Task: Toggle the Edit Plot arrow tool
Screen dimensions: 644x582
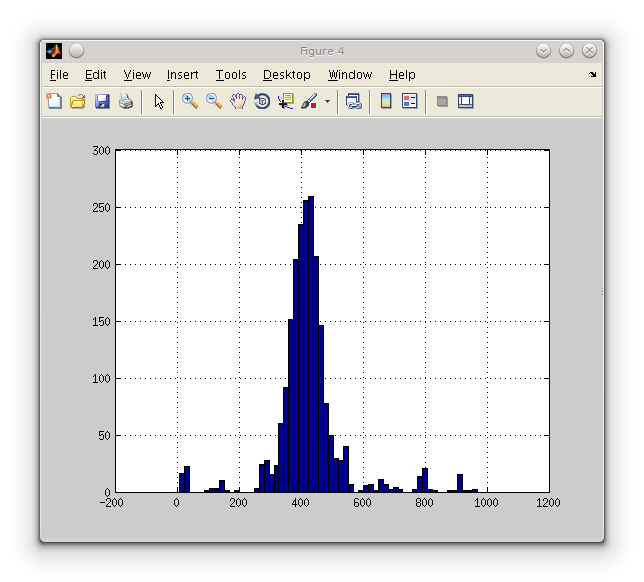Action: 159,101
